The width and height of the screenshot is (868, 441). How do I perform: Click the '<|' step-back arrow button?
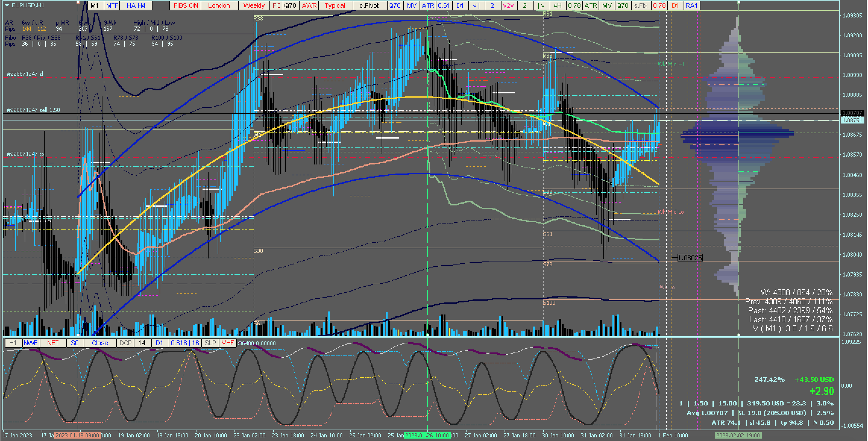click(476, 5)
